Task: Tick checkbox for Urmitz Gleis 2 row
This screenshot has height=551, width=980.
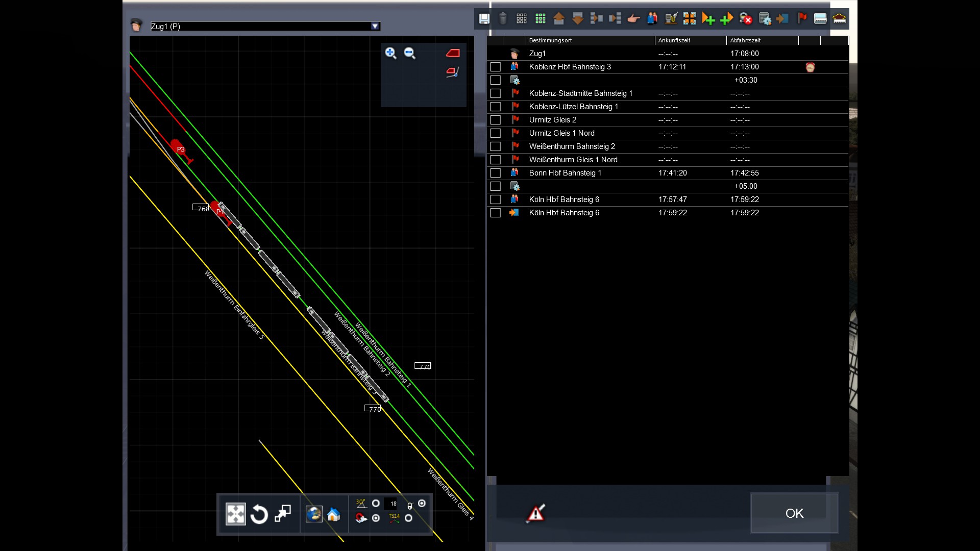Action: tap(495, 120)
